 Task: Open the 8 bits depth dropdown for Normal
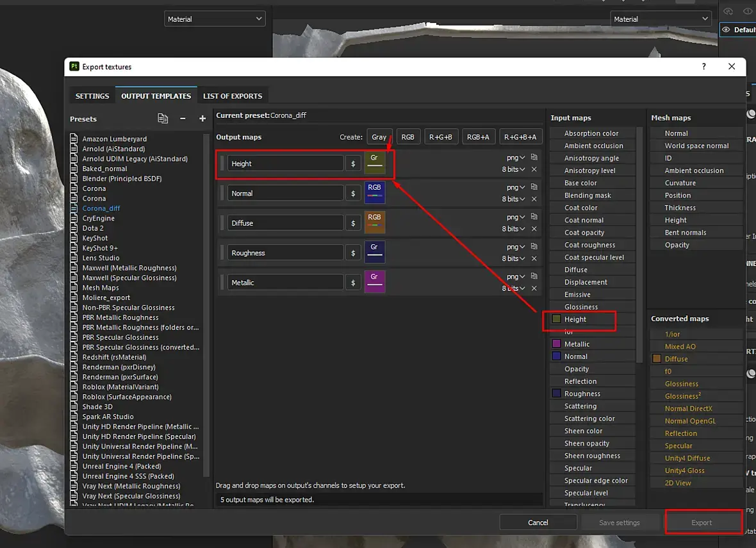pos(513,199)
